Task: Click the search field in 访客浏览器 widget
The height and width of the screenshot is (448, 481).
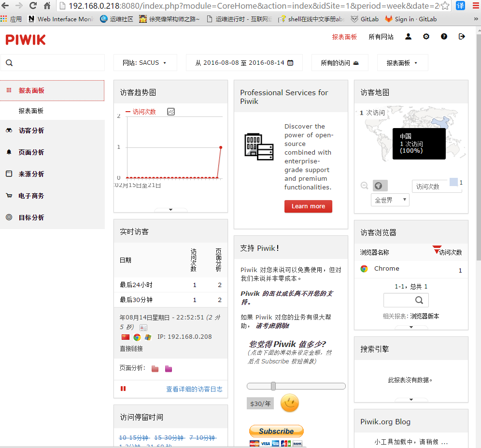Action: coord(406,300)
